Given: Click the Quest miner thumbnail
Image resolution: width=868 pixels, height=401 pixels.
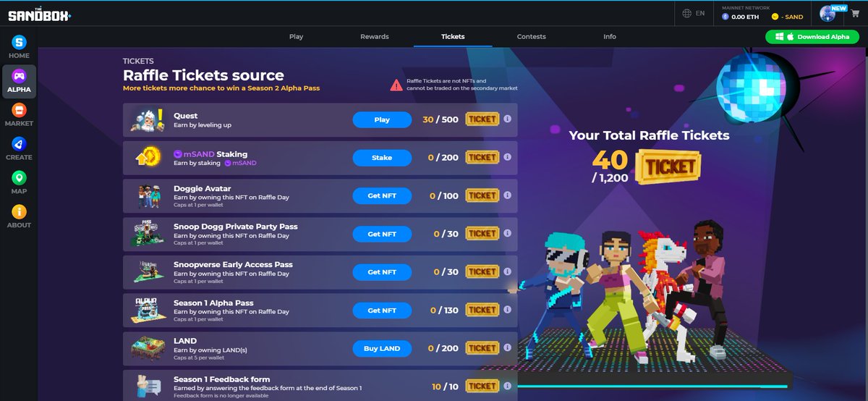Looking at the screenshot, I should [148, 119].
